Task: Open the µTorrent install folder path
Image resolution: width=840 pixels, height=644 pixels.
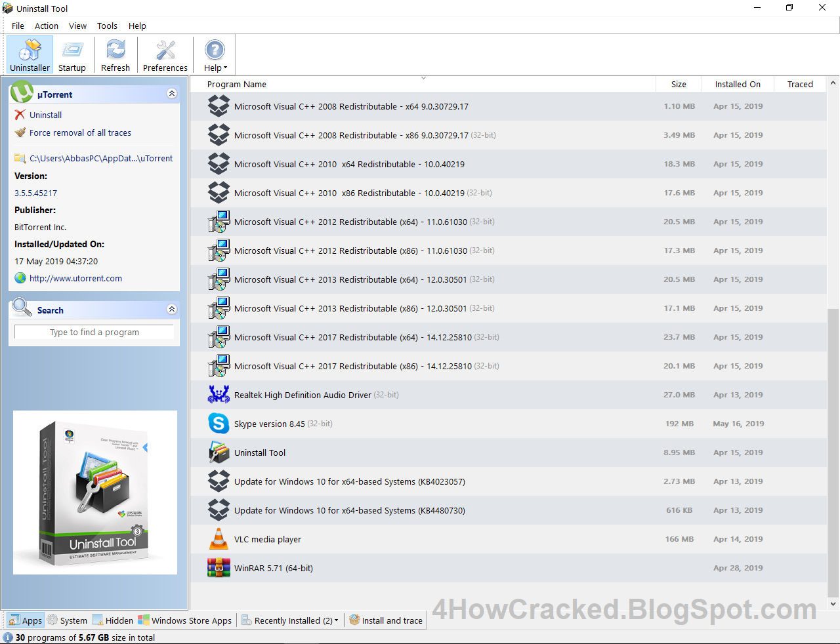Action: [101, 158]
